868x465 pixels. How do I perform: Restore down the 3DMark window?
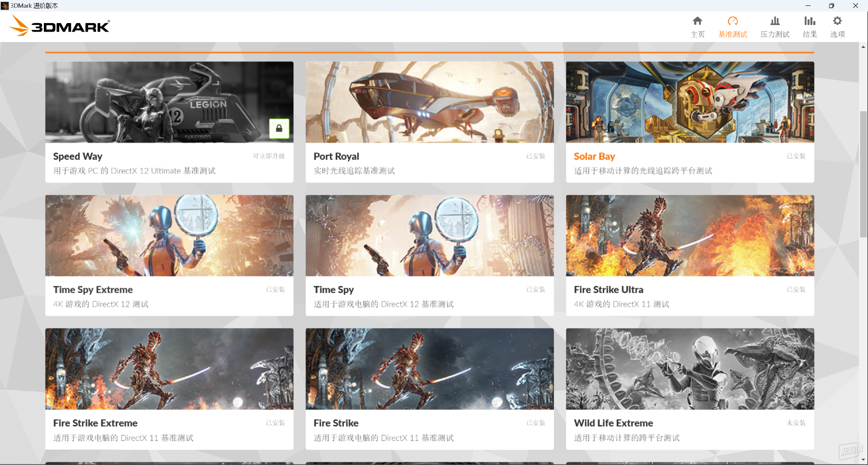[x=831, y=5]
